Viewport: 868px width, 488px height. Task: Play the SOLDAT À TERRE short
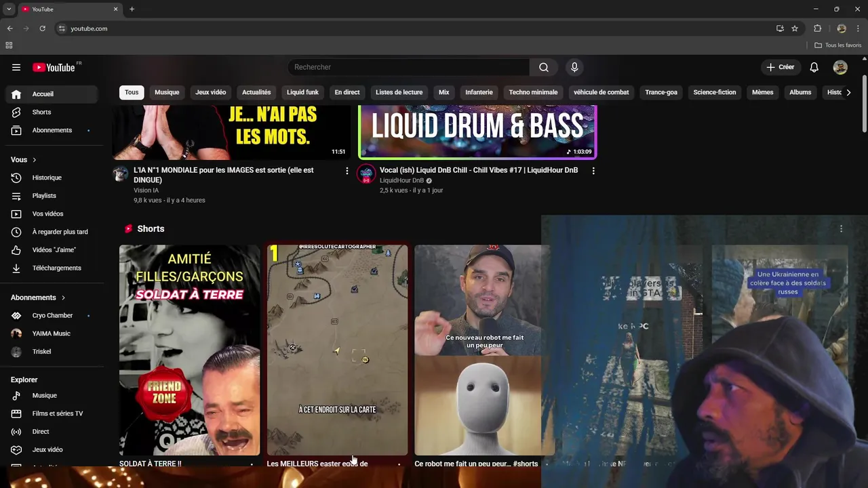point(190,350)
